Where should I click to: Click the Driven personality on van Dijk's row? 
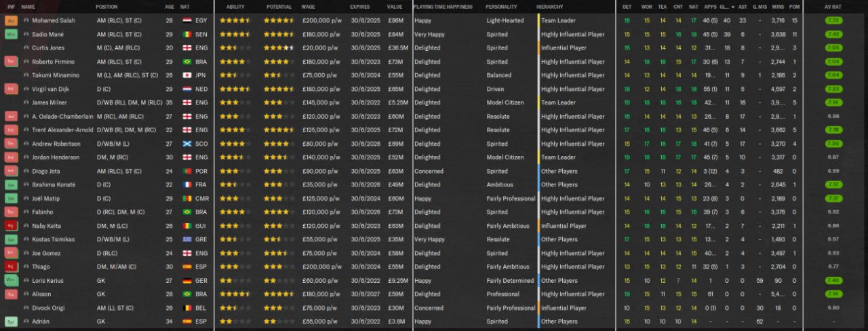(496, 89)
